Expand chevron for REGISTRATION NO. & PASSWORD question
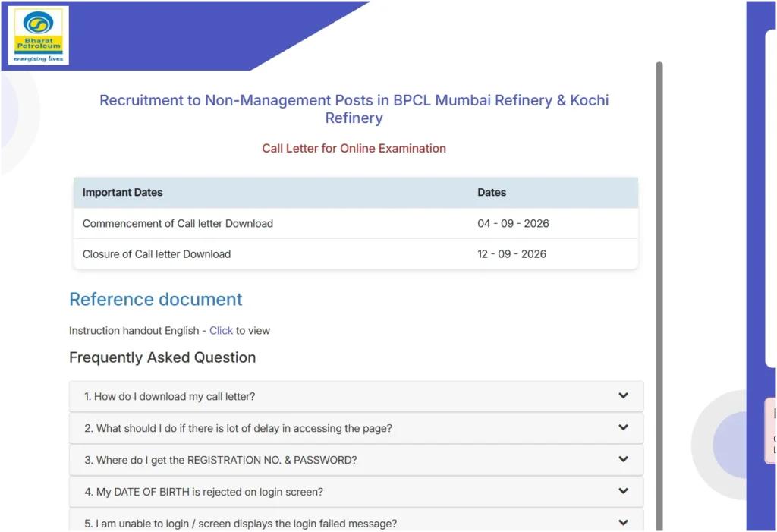This screenshot has height=532, width=777. pyautogui.click(x=623, y=459)
